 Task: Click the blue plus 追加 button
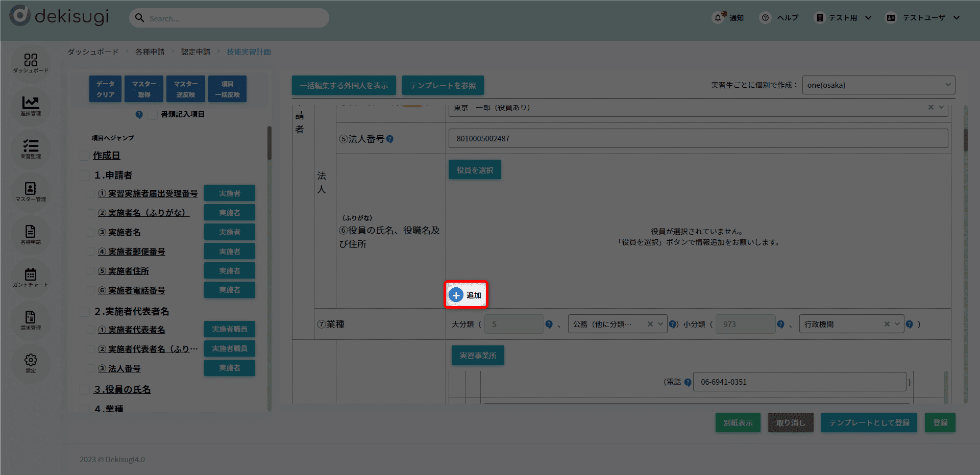pos(466,295)
